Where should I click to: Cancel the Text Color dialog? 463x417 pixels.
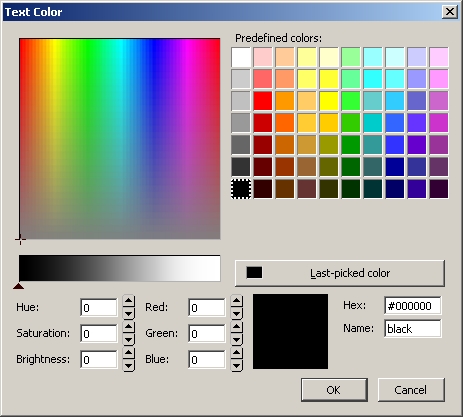point(411,390)
